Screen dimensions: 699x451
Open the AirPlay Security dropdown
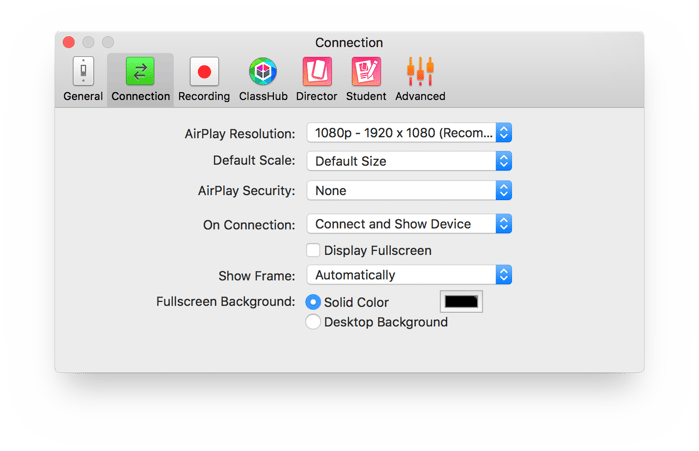[409, 190]
